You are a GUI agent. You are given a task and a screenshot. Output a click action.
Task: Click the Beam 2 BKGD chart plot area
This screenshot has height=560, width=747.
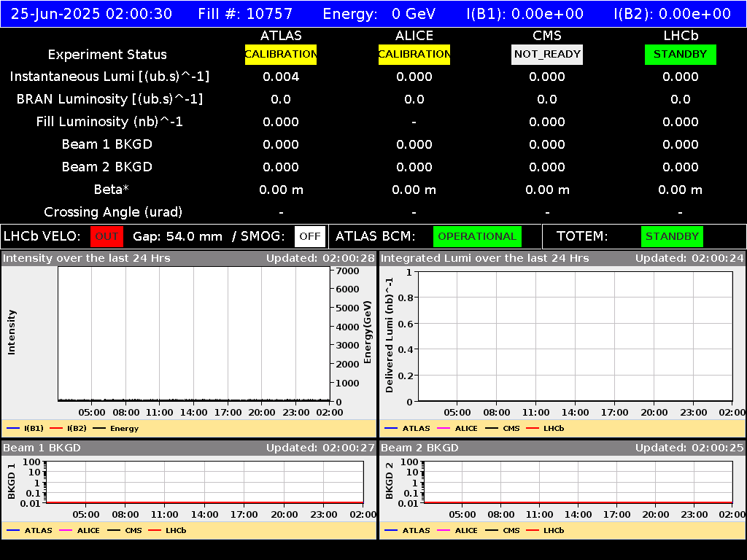click(x=578, y=482)
